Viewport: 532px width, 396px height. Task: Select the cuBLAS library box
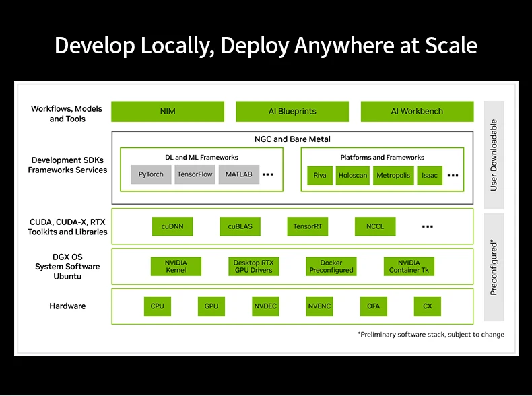click(240, 226)
